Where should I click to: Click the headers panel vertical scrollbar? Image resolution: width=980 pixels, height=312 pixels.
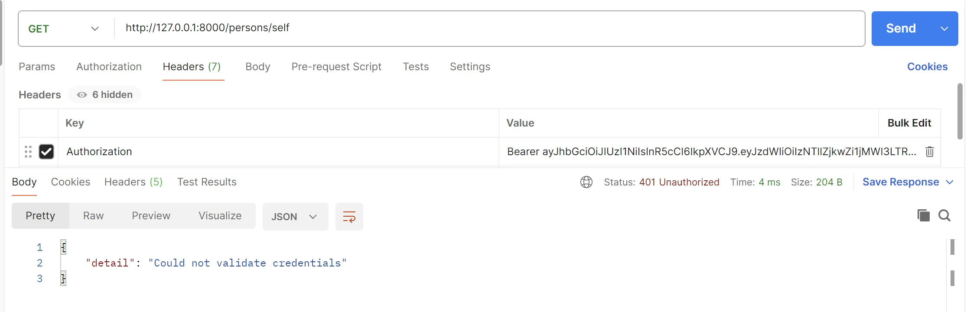960,111
